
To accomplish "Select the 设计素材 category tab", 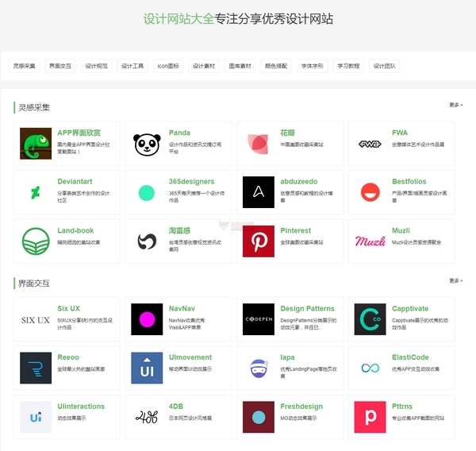I will (204, 66).
